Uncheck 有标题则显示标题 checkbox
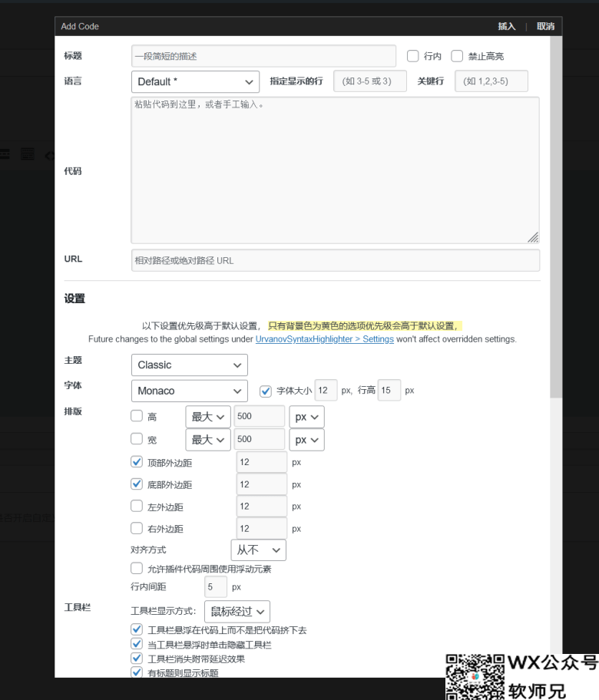The image size is (599, 700). tap(136, 672)
